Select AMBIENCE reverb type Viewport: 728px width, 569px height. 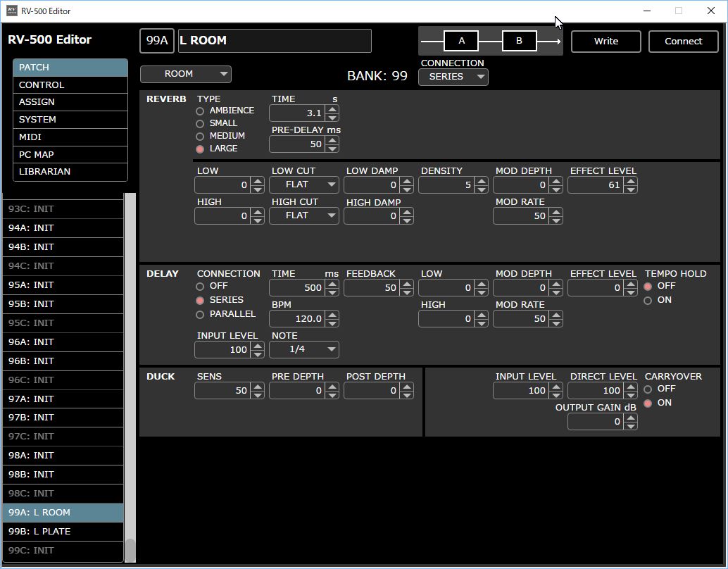point(200,111)
